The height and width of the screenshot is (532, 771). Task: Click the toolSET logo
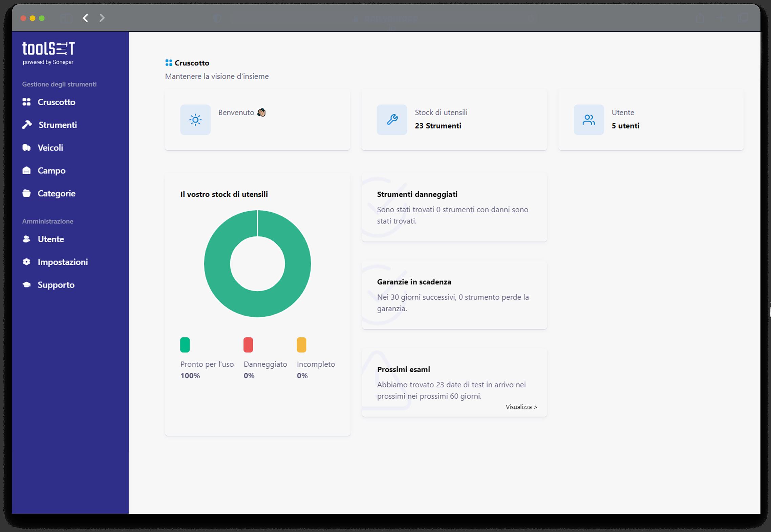(48, 48)
